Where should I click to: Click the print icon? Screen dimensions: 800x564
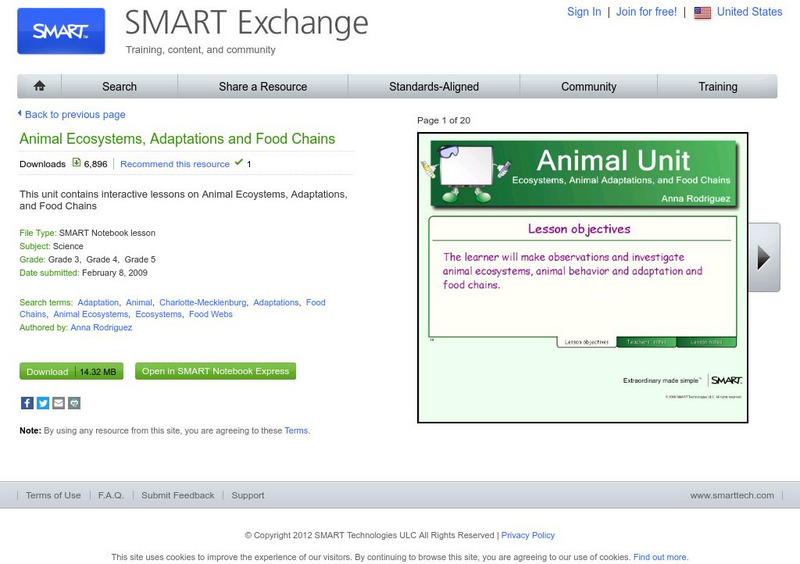click(74, 403)
